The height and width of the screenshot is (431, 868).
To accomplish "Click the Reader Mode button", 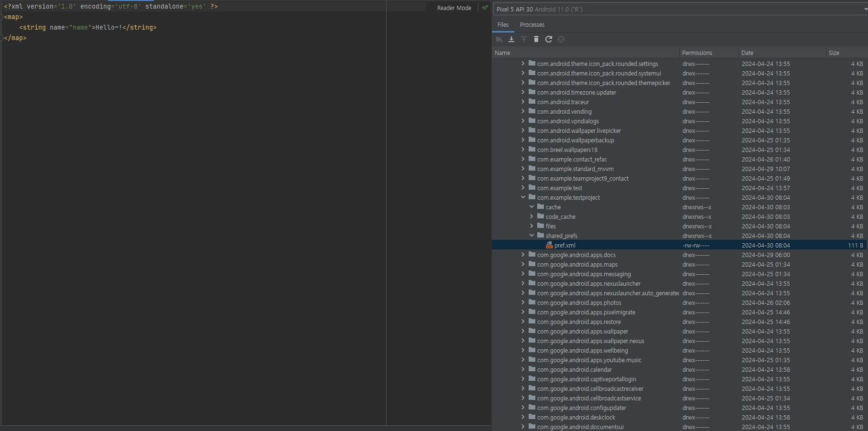I will pos(454,8).
